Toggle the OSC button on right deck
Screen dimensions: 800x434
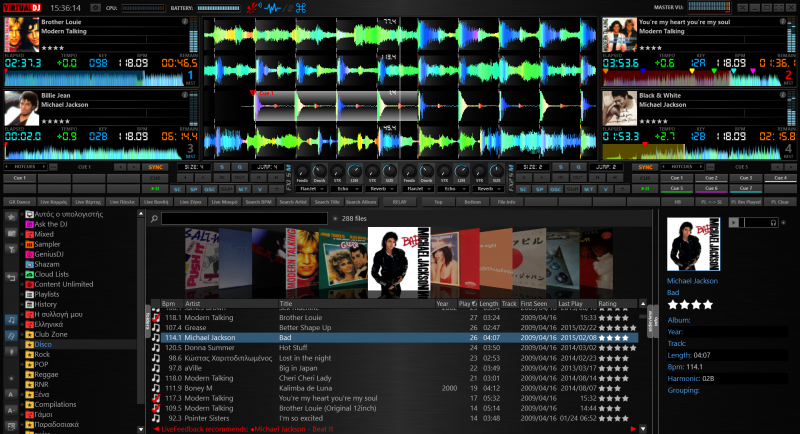pos(556,189)
